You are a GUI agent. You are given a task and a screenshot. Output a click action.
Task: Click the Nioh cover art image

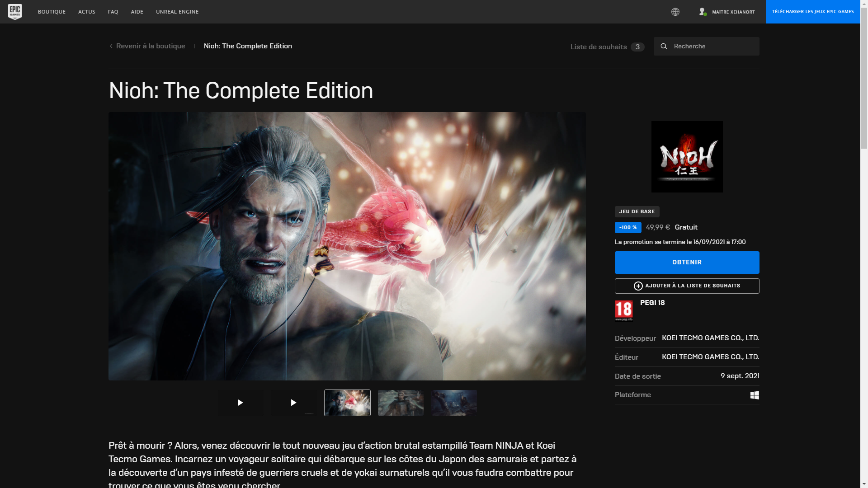click(x=687, y=157)
